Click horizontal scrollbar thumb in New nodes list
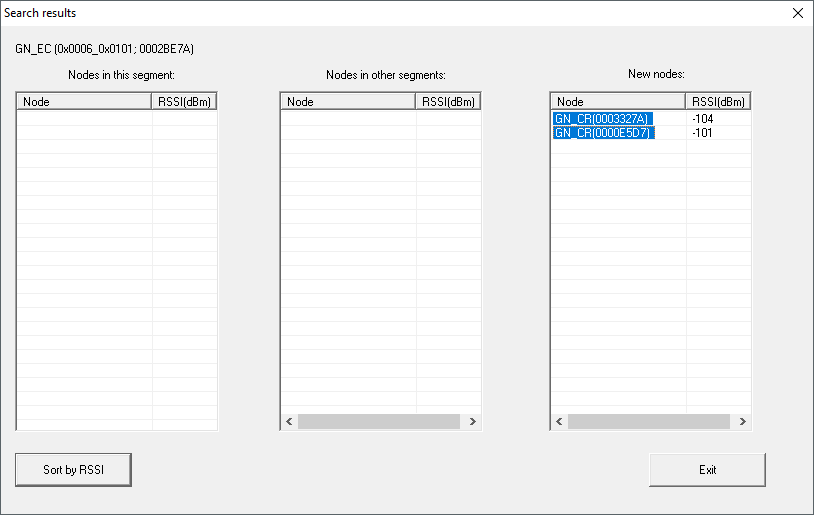This screenshot has width=814, height=515. [648, 422]
